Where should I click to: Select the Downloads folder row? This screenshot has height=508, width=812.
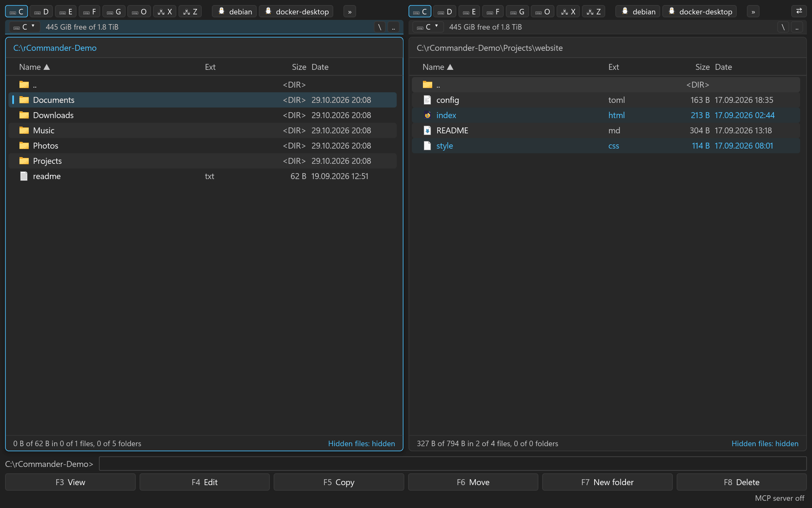(203, 115)
